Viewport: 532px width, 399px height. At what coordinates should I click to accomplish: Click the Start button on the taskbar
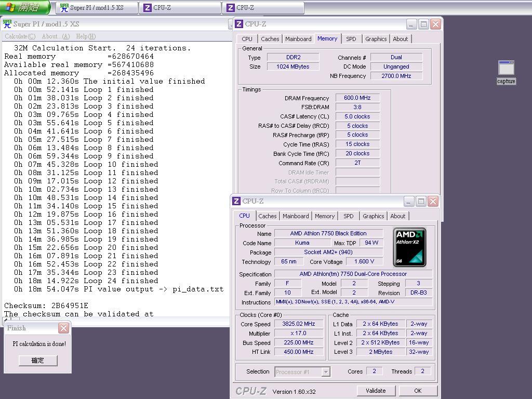[x=25, y=7]
